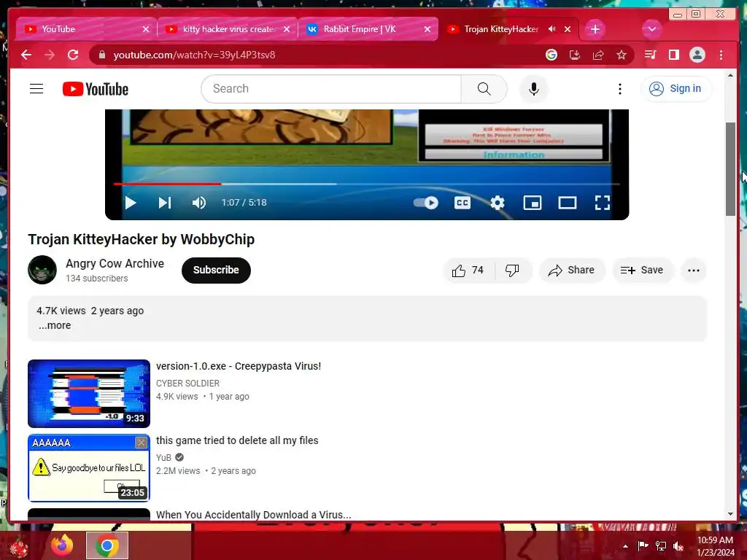
Task: Toggle closed captions on the video
Action: coord(462,203)
